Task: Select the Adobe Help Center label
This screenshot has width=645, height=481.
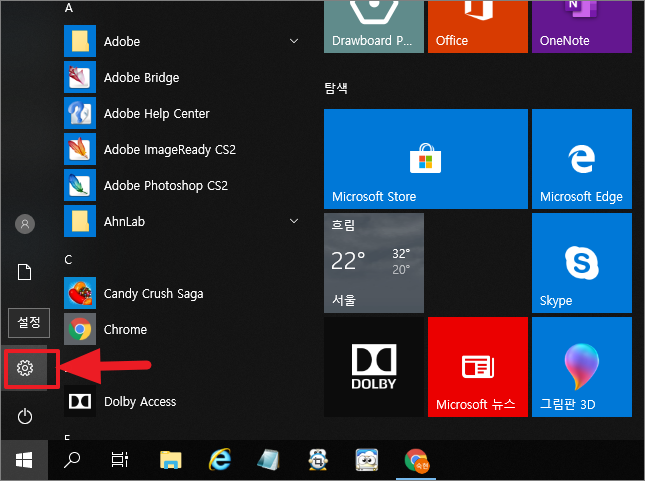Action: click(x=157, y=114)
